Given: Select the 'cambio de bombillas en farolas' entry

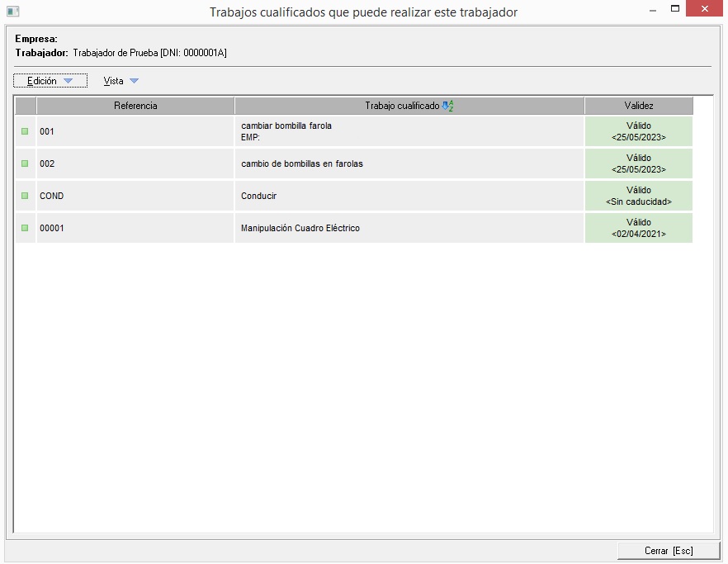Looking at the screenshot, I should point(302,164).
